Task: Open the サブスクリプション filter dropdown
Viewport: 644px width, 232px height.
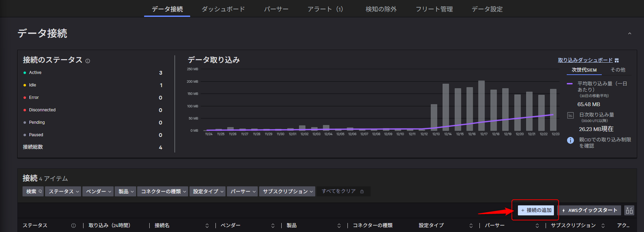Action: pos(287,192)
